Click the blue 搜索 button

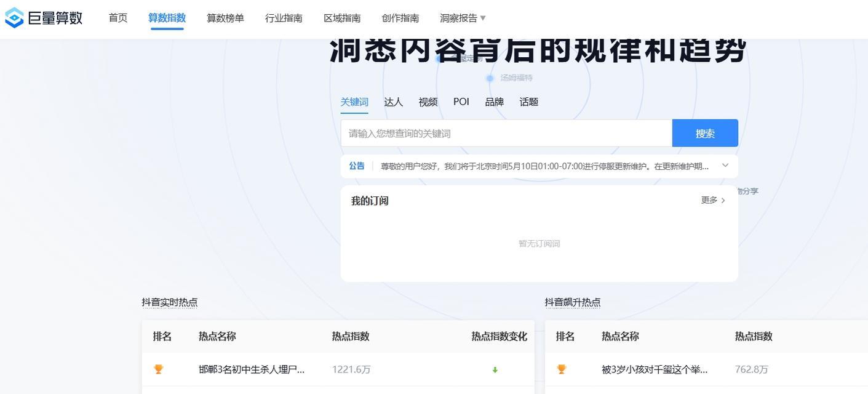[x=705, y=133]
